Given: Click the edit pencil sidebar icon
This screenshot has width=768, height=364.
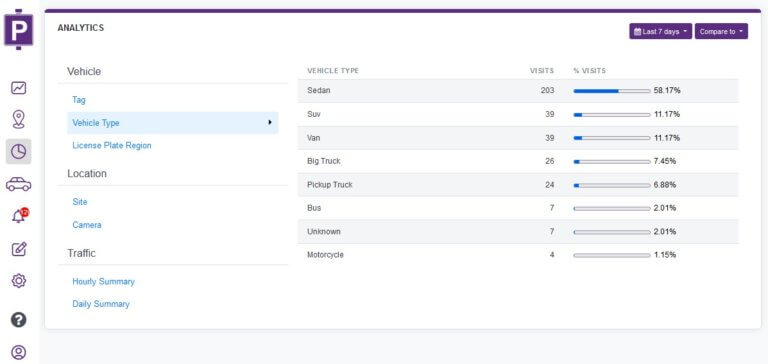Looking at the screenshot, I should point(19,249).
